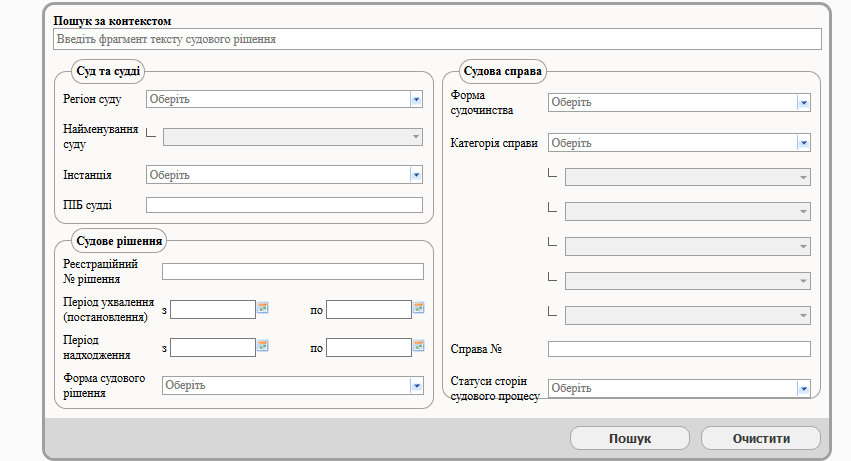This screenshot has height=461, width=851.
Task: Open calendar for Період надходження end date
Action: (x=419, y=346)
